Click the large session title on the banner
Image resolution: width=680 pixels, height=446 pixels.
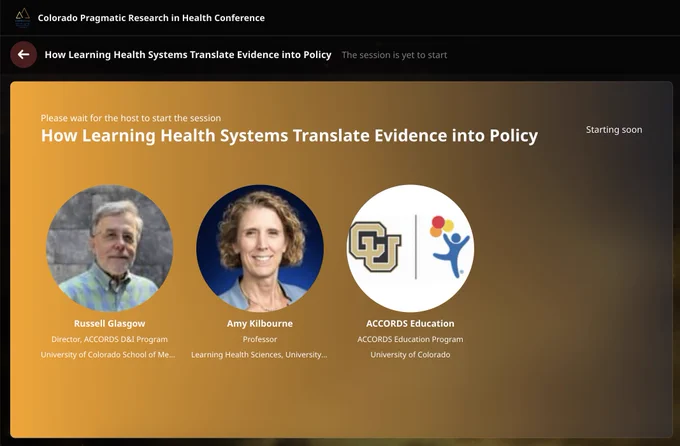coord(289,136)
